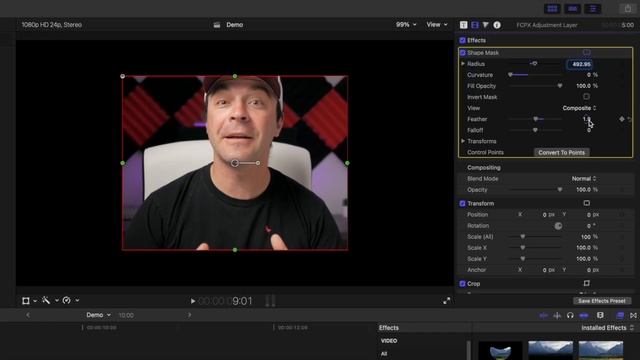Screen dimensions: 640x360
Task: Select the first effect thumbnail
Action: pyautogui.click(x=500, y=351)
